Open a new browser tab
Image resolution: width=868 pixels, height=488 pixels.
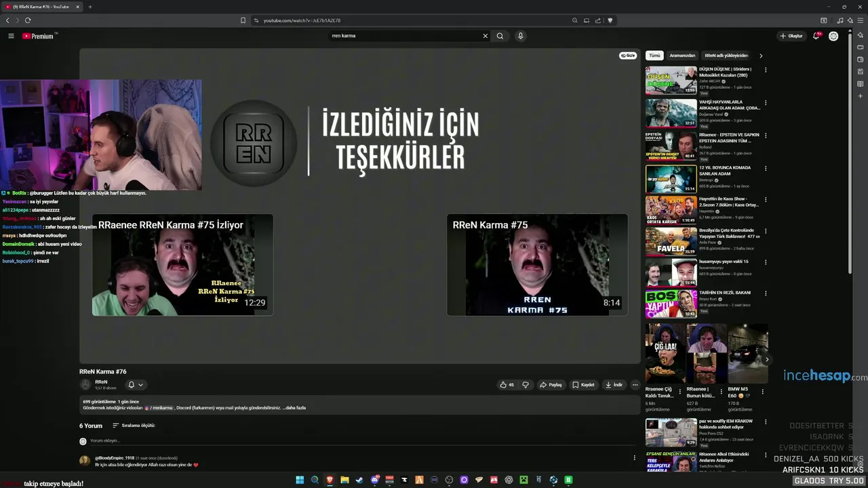90,7
